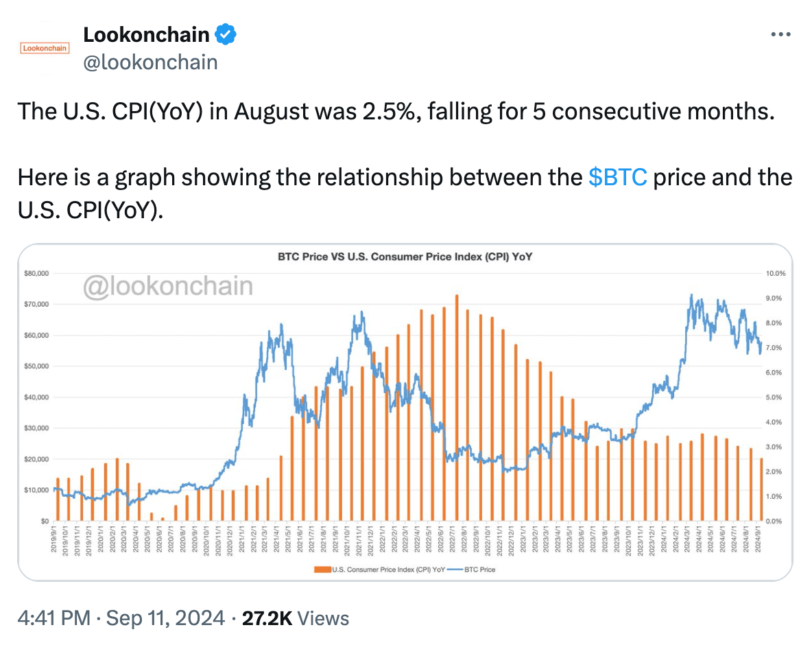Screen dimensions: 812x645
Task: Select the BTC Price legend line marker
Action: click(455, 569)
